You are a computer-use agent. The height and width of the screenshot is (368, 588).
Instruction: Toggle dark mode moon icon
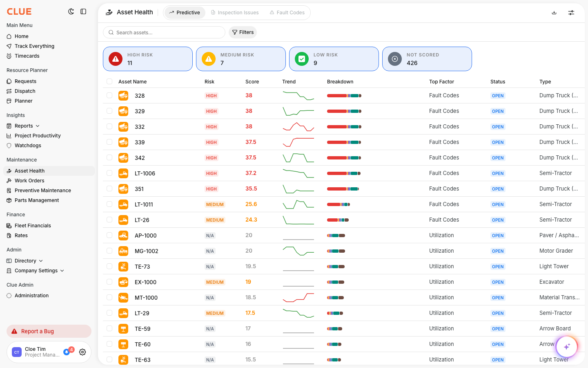[x=71, y=11]
